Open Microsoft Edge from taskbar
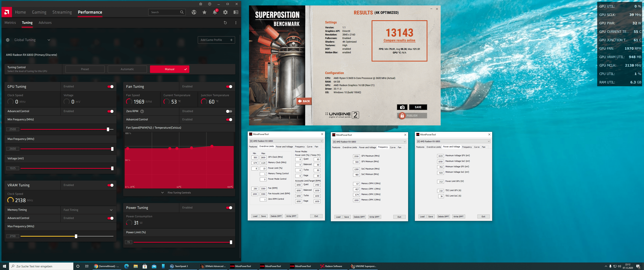 click(127, 266)
